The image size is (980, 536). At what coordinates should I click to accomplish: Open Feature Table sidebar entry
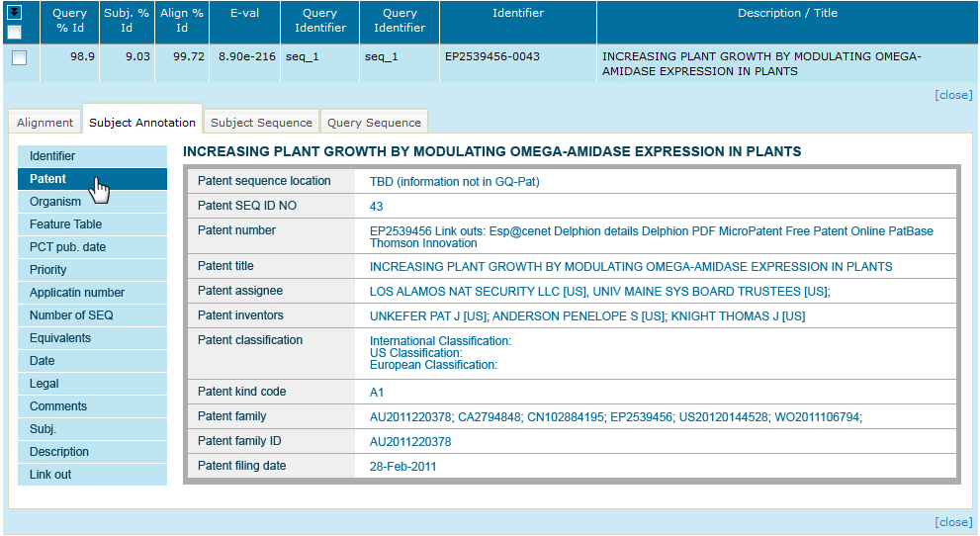(x=93, y=224)
